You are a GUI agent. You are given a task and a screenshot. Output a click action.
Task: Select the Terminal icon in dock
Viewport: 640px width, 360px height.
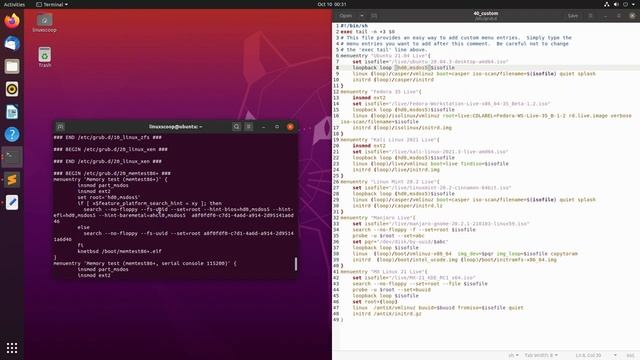click(x=12, y=157)
